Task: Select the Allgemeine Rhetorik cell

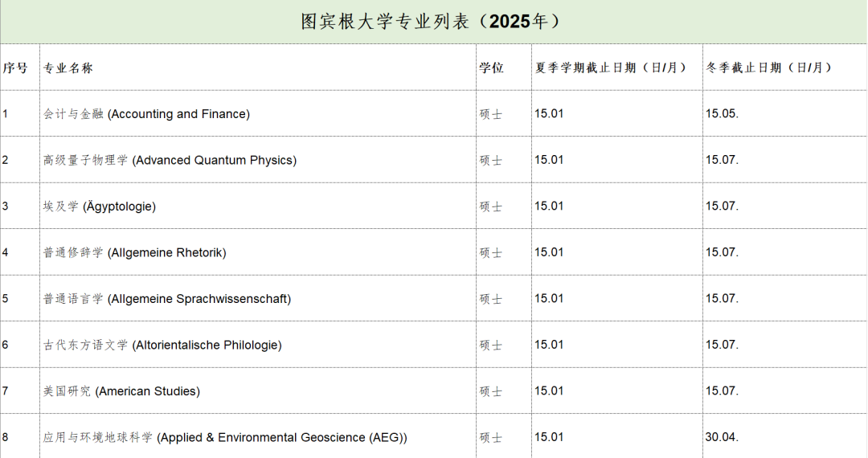Action: pyautogui.click(x=135, y=252)
